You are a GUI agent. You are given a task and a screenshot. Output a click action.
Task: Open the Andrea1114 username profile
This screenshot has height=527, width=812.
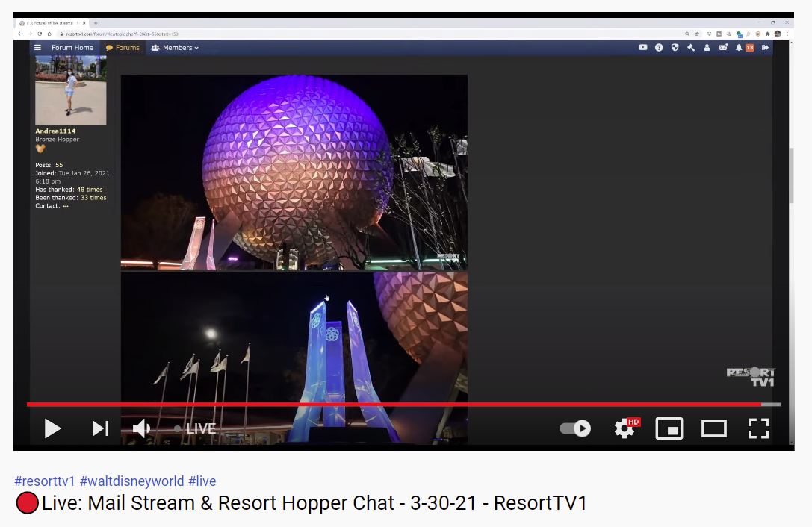click(55, 131)
